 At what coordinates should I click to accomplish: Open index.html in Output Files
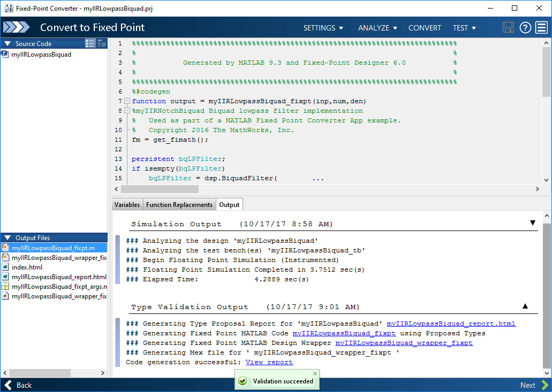point(27,267)
